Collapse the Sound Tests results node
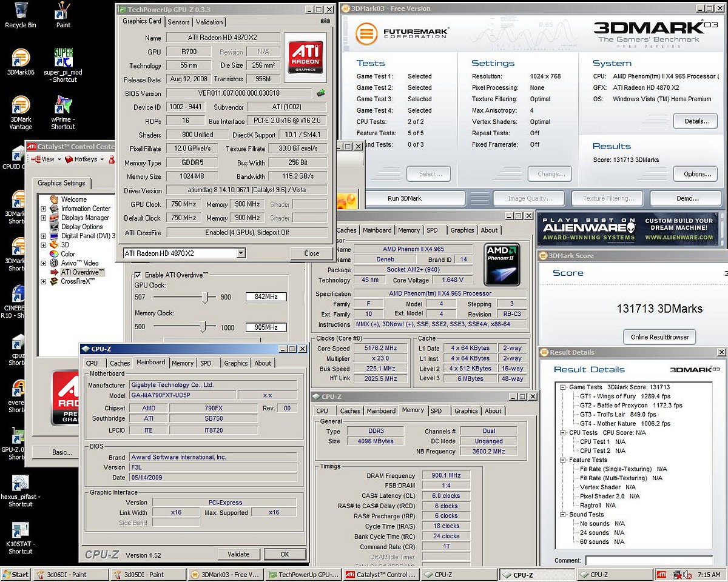This screenshot has height=582, width=728. click(563, 514)
